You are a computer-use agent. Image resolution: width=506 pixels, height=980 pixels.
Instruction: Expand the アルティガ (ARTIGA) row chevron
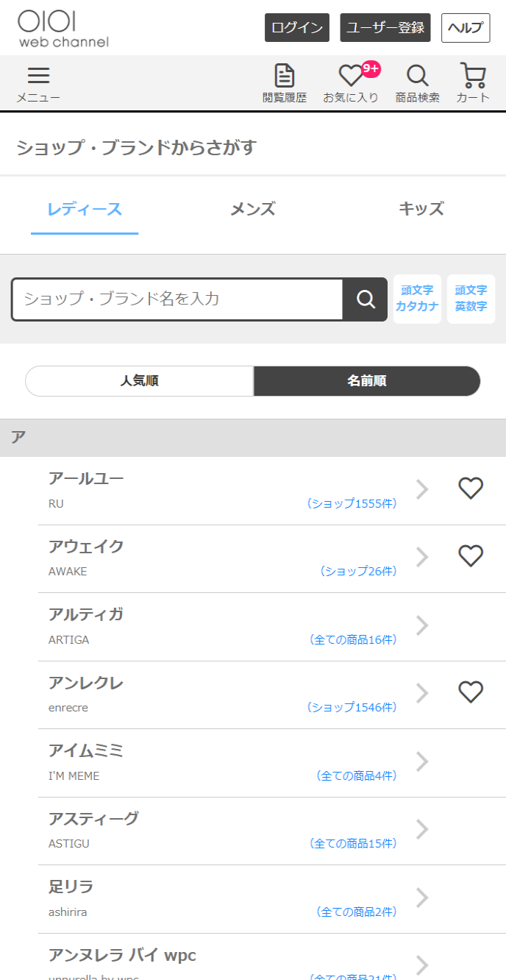(422, 625)
